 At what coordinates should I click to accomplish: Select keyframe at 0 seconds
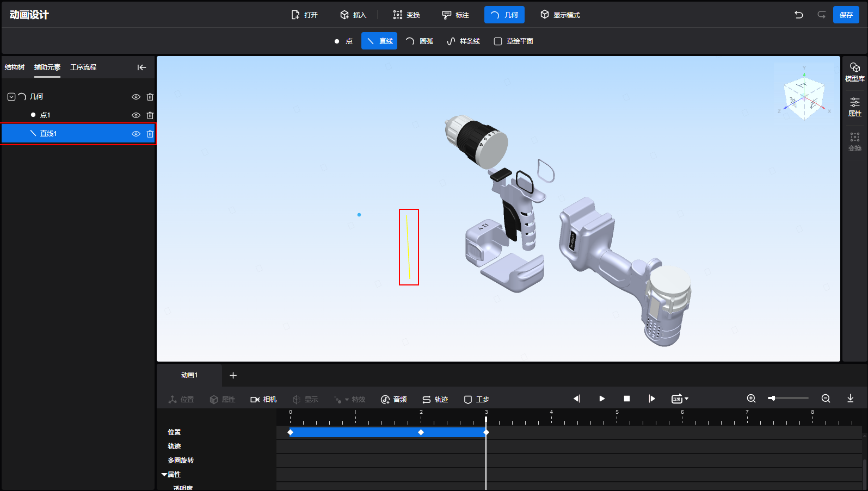click(291, 432)
